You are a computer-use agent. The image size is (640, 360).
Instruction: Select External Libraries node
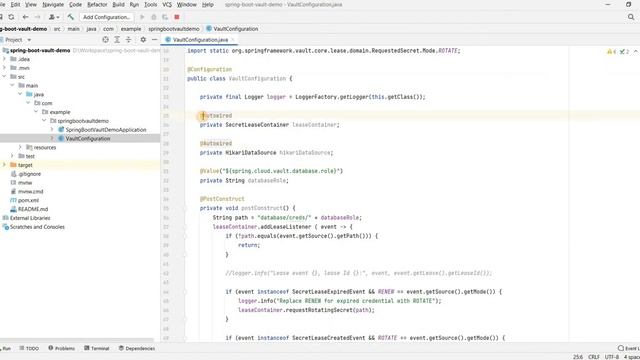click(x=30, y=218)
